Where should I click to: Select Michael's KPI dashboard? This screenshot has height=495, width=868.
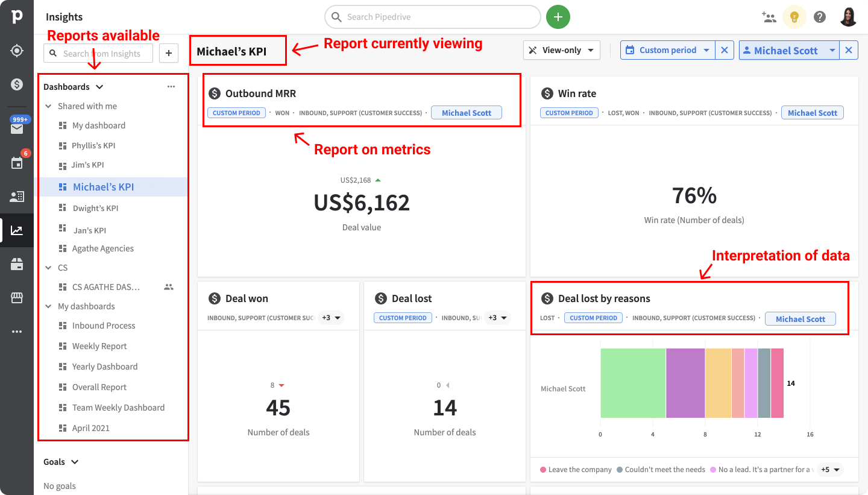[112, 187]
